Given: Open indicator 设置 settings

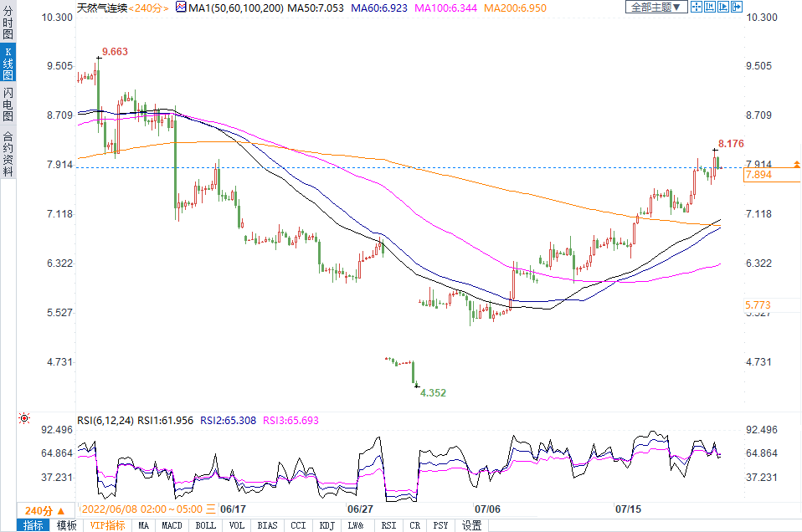Looking at the screenshot, I should point(472,525).
